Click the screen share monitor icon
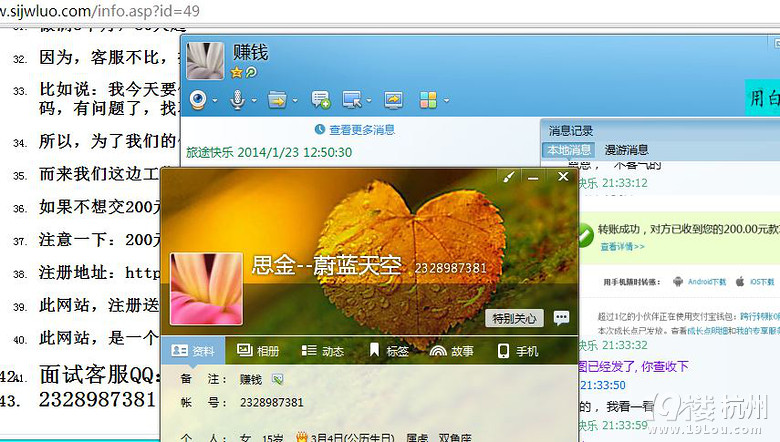Viewport: 780px width, 442px height. (393, 100)
